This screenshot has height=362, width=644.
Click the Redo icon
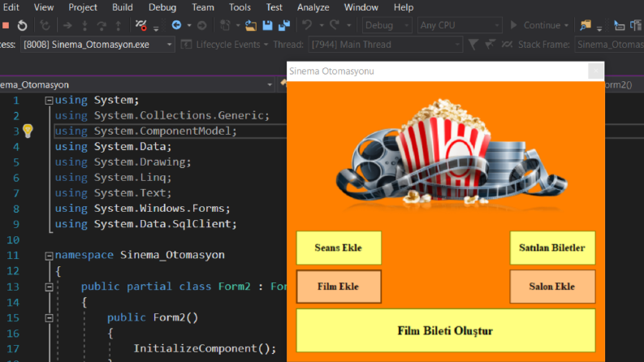click(x=335, y=25)
